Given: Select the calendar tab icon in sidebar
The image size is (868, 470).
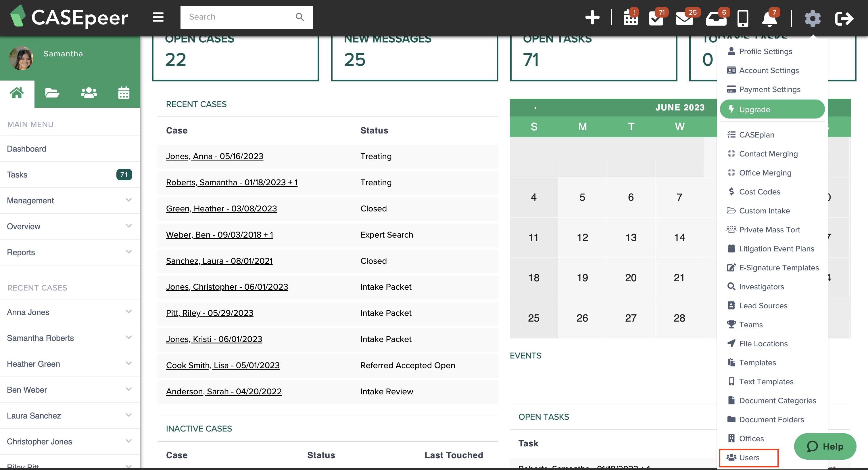Looking at the screenshot, I should point(124,93).
